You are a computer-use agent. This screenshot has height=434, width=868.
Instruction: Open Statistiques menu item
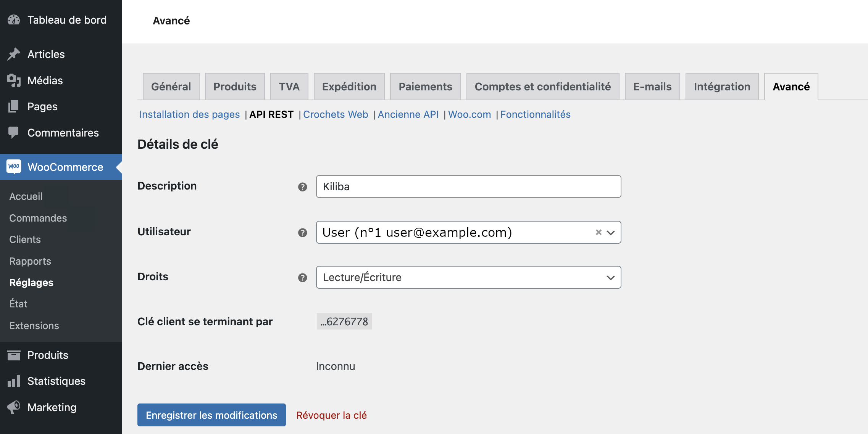click(61, 381)
